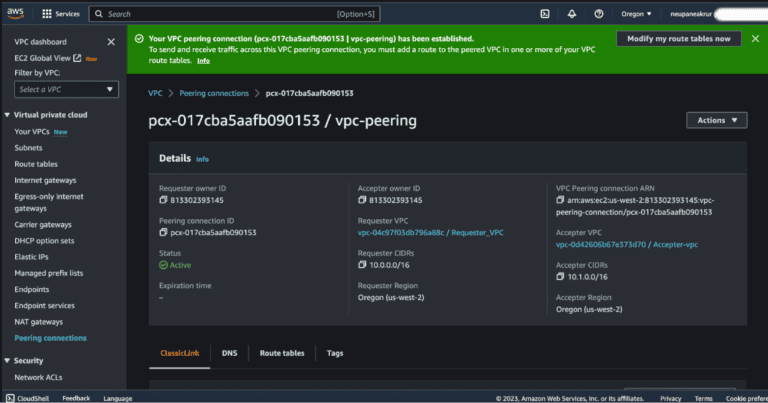Open Network ACLs in sidebar
768x403 pixels.
pyautogui.click(x=38, y=378)
